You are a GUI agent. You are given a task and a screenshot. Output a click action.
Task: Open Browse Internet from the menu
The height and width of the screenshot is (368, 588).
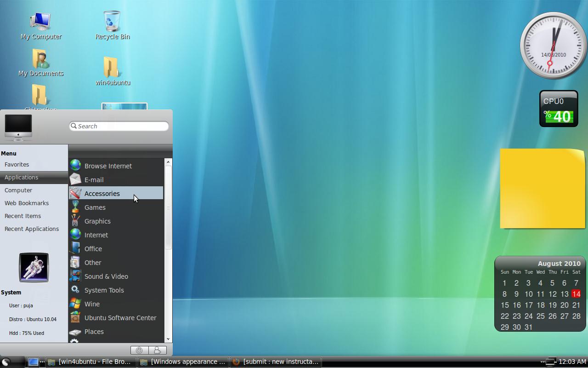click(108, 166)
